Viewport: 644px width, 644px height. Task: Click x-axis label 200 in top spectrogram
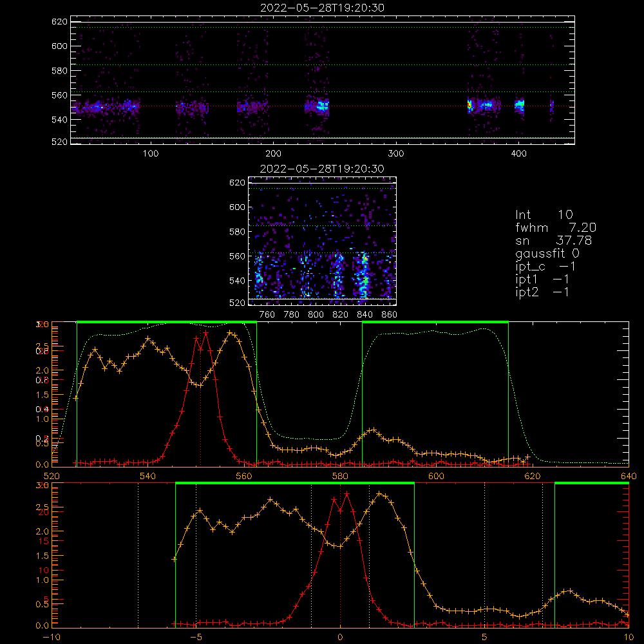pos(273,154)
